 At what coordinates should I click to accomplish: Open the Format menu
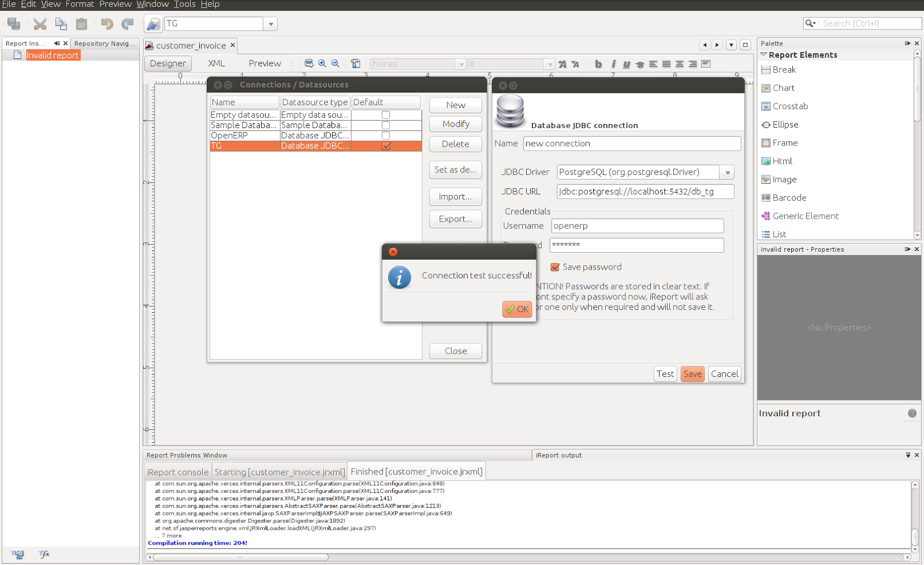pos(80,4)
